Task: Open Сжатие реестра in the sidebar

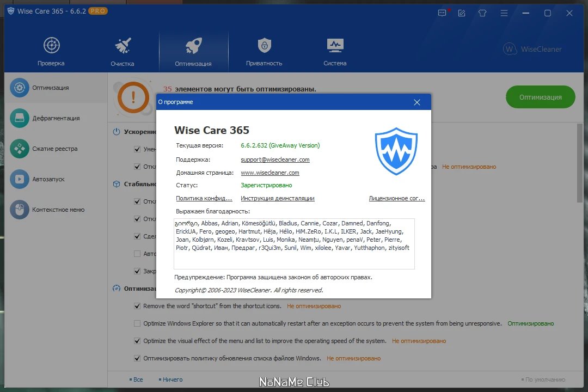Action: tap(56, 149)
